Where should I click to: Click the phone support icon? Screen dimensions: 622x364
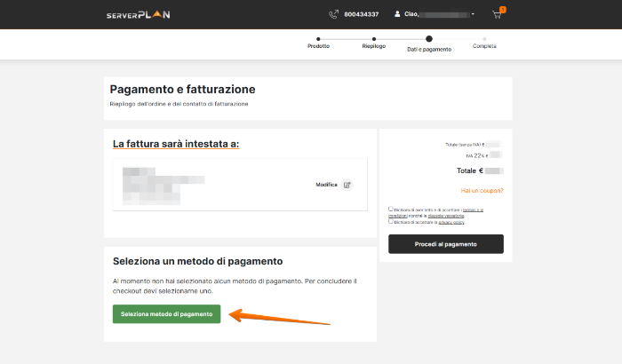click(x=334, y=14)
